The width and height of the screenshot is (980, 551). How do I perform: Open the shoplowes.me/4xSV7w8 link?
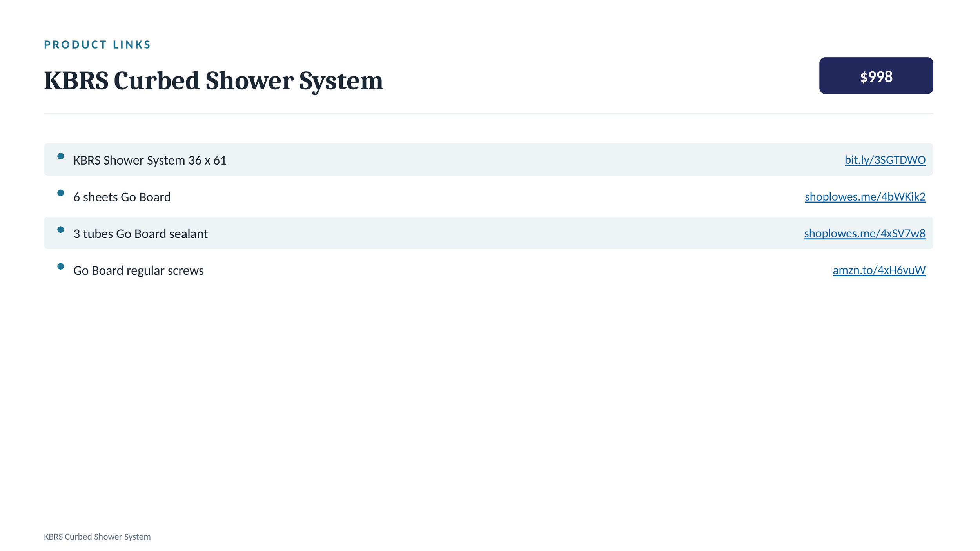[864, 233]
